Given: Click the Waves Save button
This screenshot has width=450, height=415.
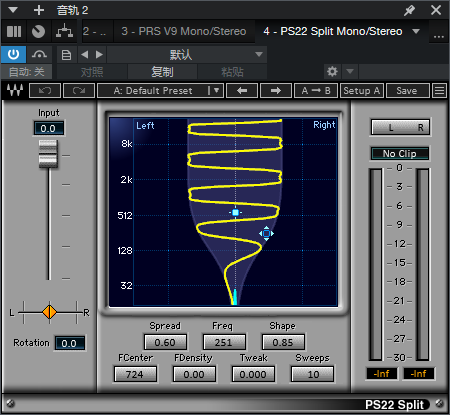Looking at the screenshot, I should [x=407, y=91].
